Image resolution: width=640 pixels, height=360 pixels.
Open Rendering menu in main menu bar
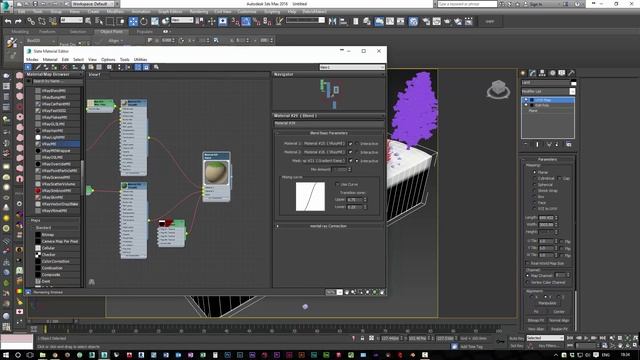(198, 12)
